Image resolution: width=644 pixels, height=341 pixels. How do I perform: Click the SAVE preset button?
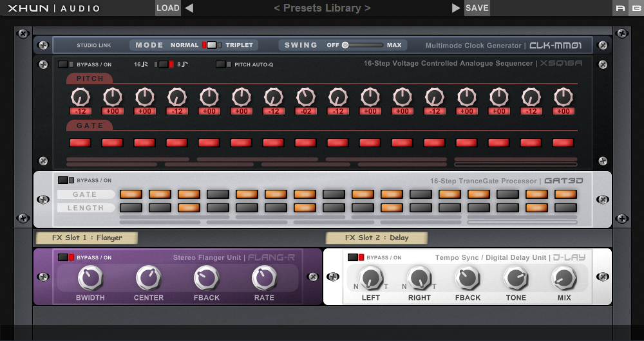pyautogui.click(x=477, y=8)
